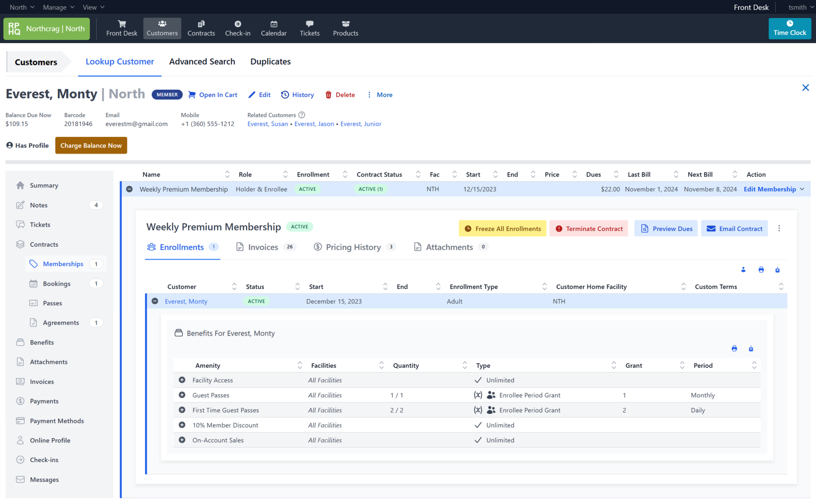Click Charge Balance Now button

91,146
